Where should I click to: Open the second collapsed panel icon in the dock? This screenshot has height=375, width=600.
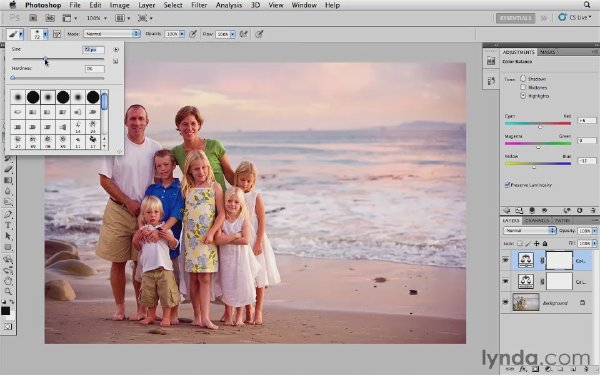[491, 81]
